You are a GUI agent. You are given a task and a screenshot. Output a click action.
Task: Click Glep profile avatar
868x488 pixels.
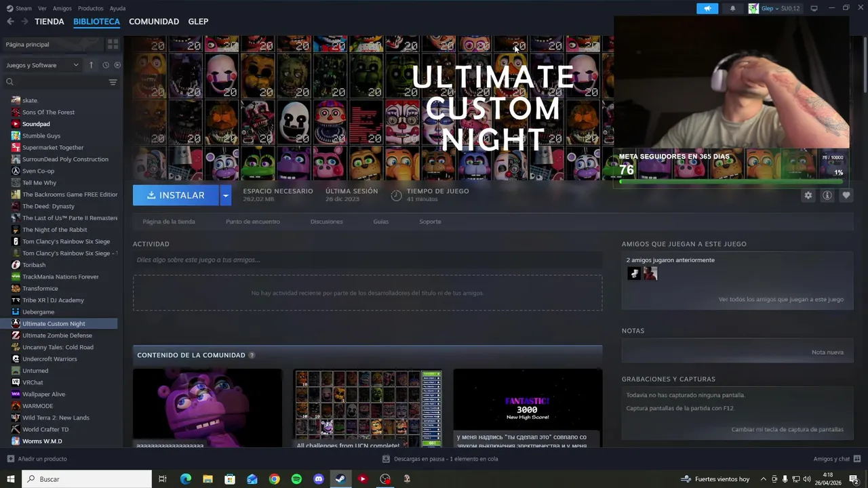[x=753, y=8]
